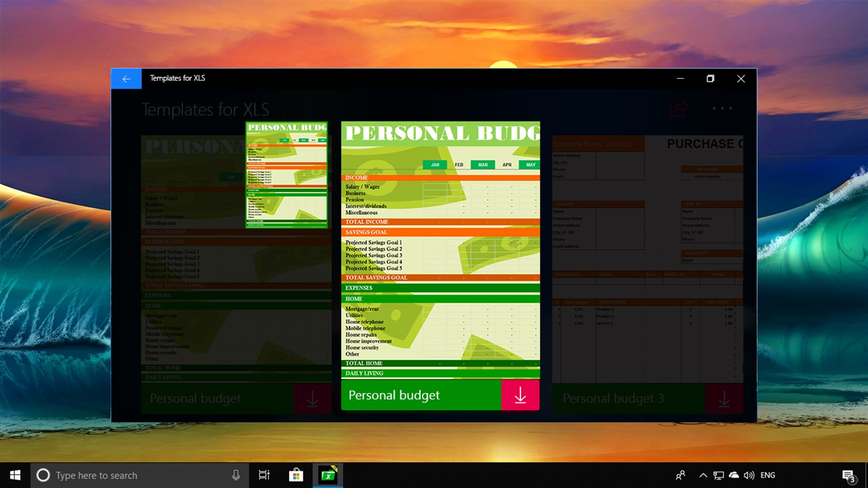Click the Start button
868x488 pixels.
point(14,475)
